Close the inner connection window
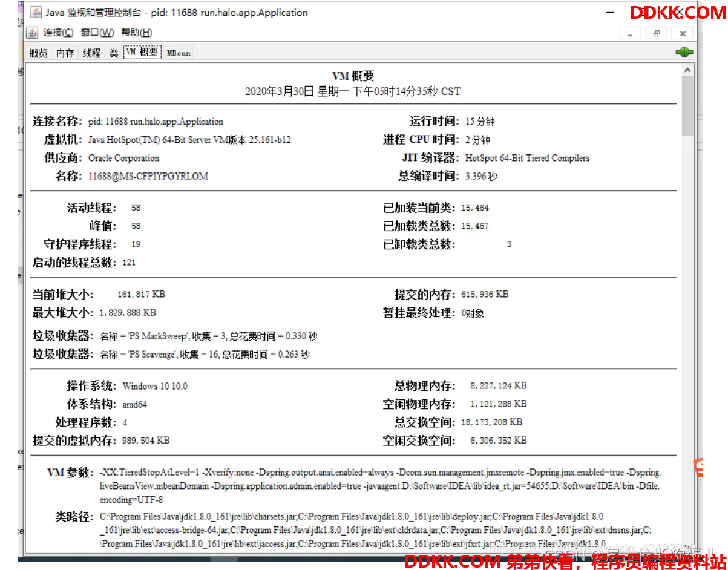Screen dimensions: 728x570 683,33
